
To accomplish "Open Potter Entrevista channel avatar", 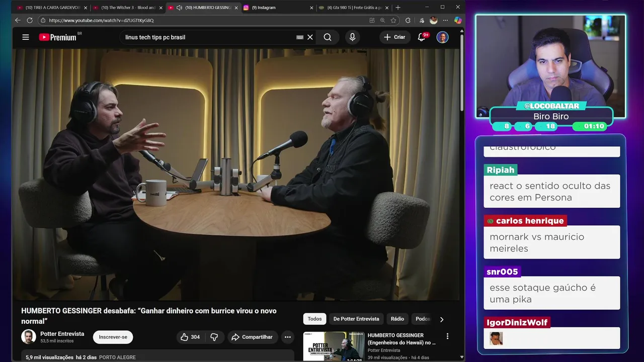I will 29,337.
